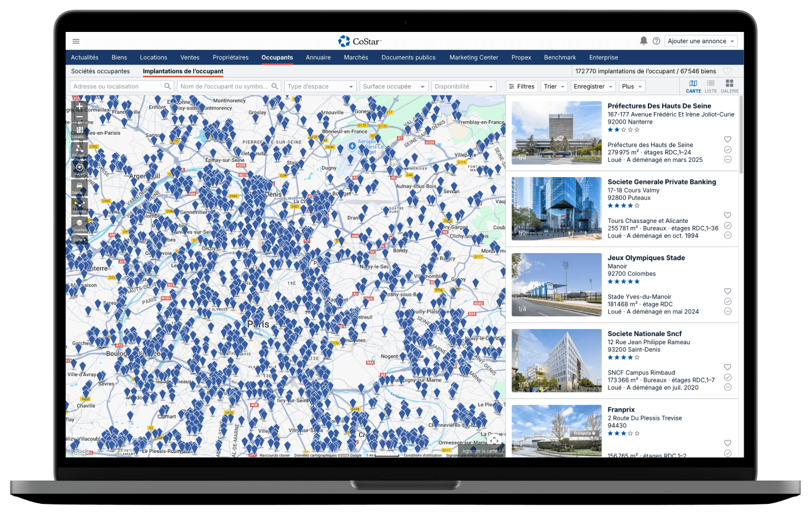Open the notifications bell

pos(643,41)
